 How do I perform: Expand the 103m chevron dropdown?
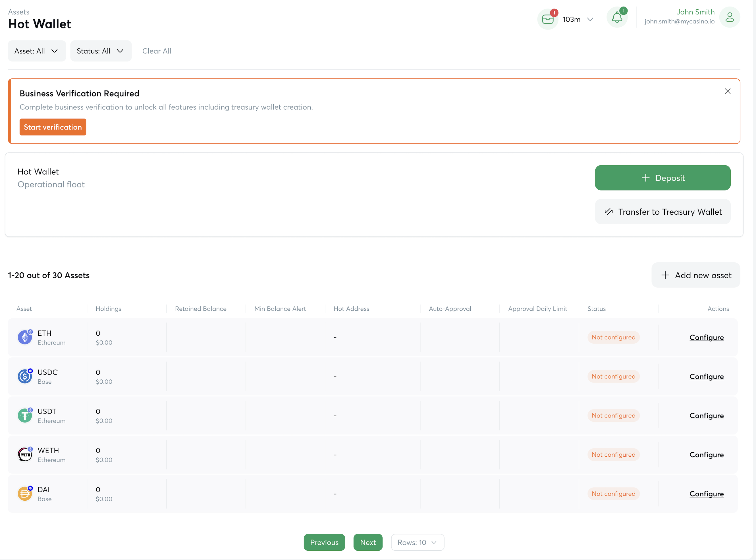(x=590, y=19)
